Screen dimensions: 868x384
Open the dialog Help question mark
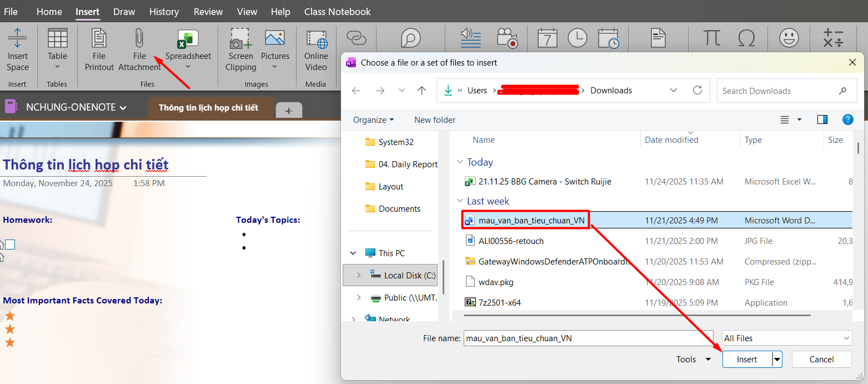coord(847,119)
